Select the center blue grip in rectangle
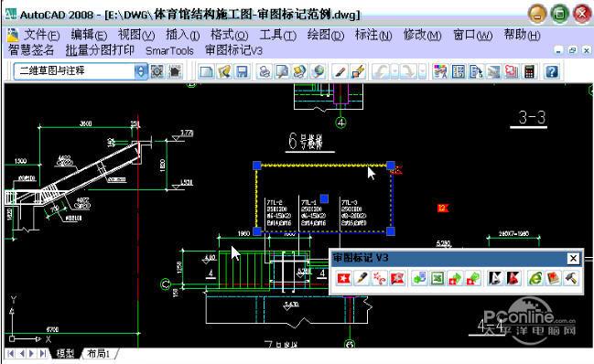 (x=324, y=198)
